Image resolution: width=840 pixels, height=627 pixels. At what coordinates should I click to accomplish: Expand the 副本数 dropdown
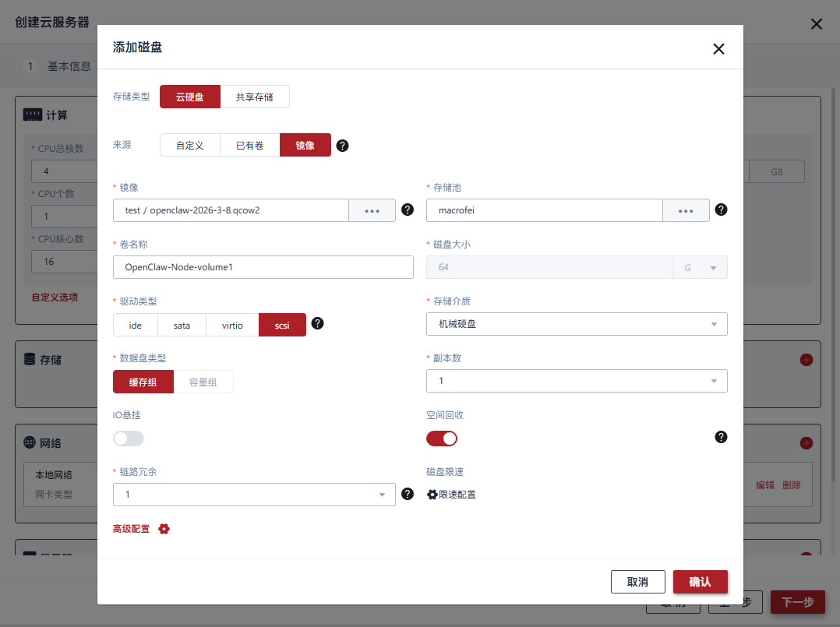point(577,381)
